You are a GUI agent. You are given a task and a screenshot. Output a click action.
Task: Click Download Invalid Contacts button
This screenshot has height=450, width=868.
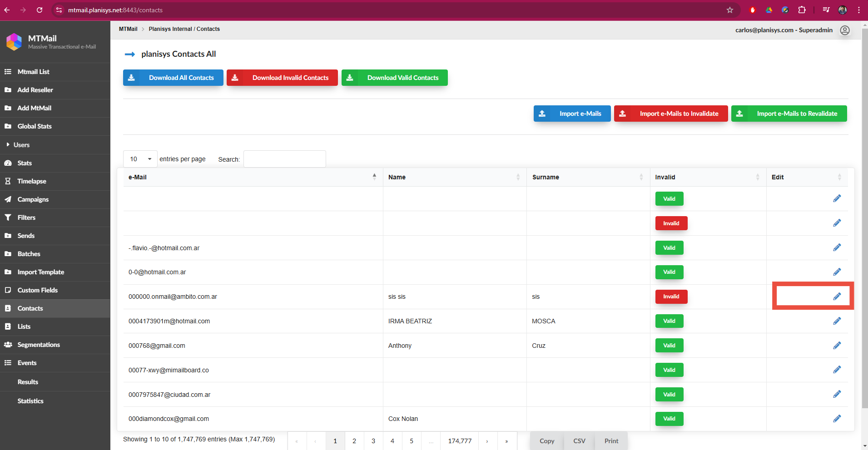pyautogui.click(x=282, y=78)
